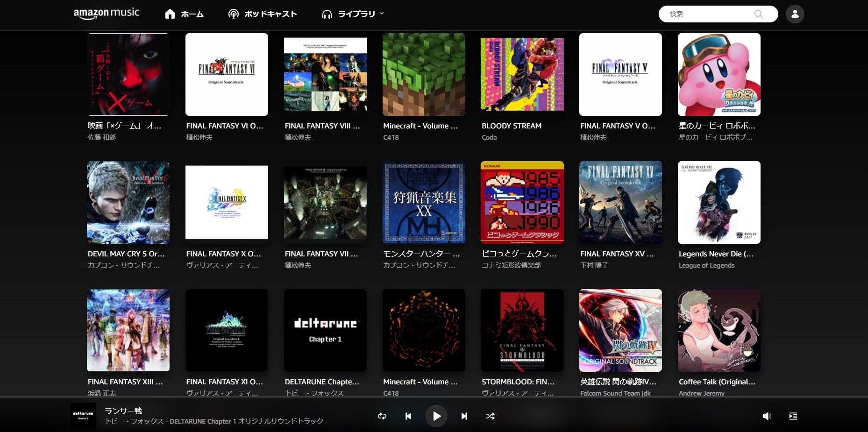
Task: Go to ホーム (Home) tab
Action: 184,14
